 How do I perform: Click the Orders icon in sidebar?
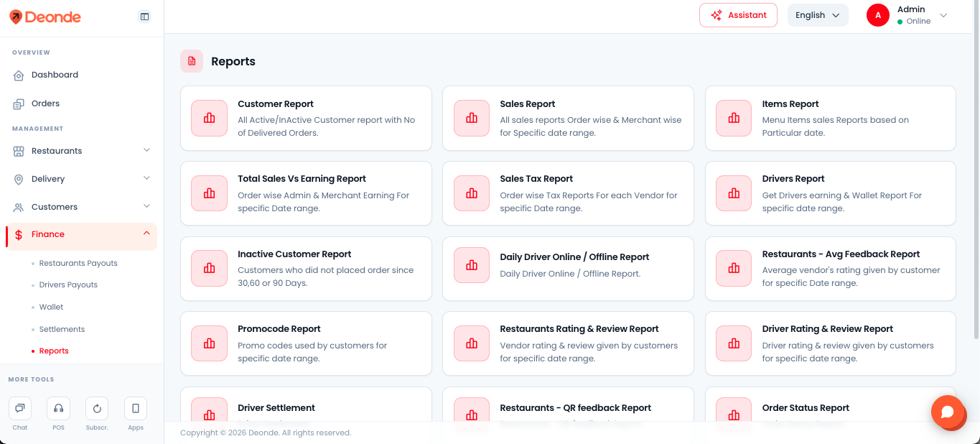(19, 103)
